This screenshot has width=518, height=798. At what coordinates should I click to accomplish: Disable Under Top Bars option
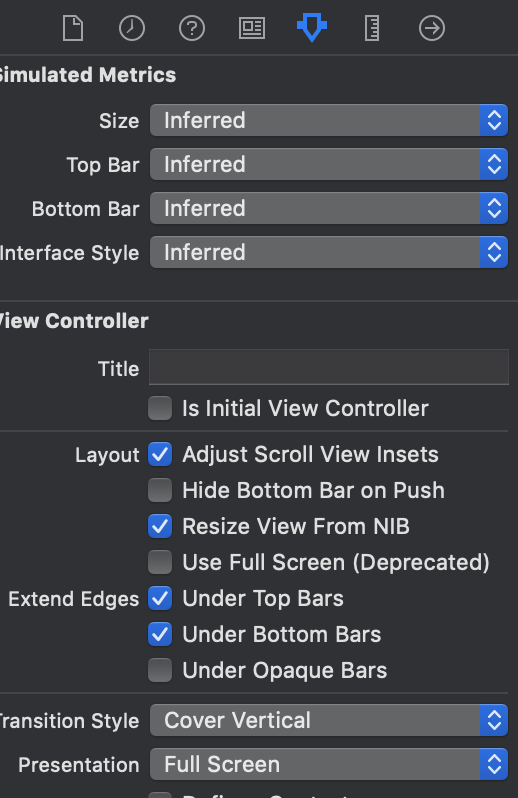point(160,598)
